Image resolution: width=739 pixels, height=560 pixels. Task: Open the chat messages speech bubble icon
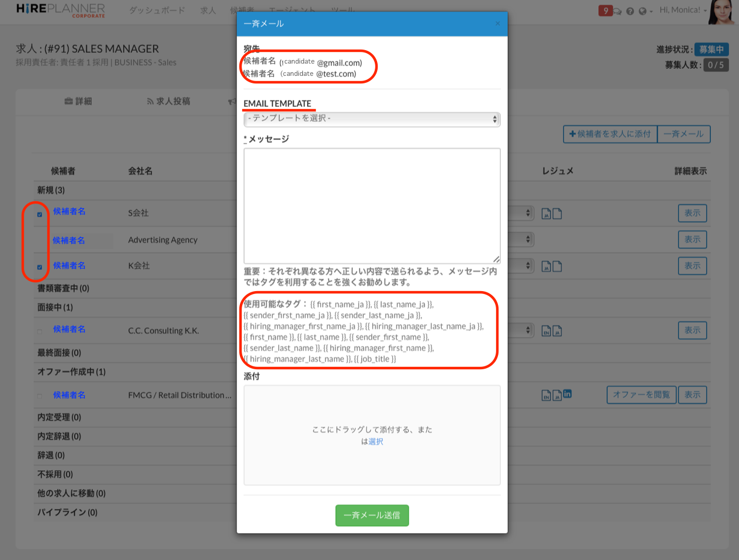pyautogui.click(x=617, y=11)
